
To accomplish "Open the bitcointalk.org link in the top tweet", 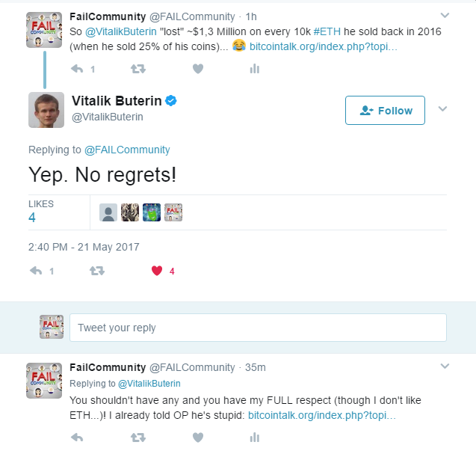I will [323, 46].
